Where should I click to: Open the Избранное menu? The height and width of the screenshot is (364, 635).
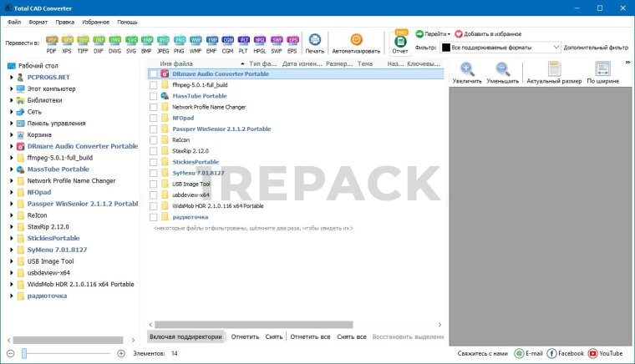point(95,22)
